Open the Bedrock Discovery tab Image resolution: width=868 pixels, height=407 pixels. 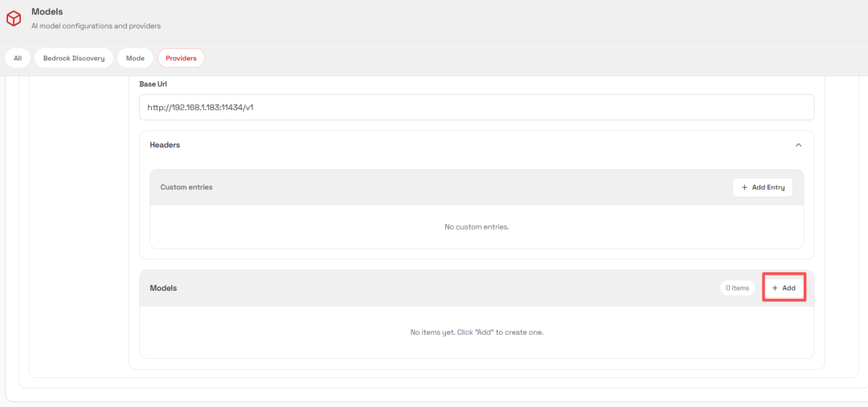click(x=74, y=58)
